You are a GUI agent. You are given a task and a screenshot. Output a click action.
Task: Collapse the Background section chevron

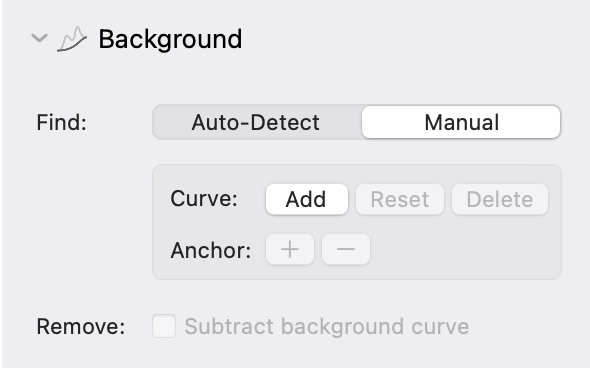tap(39, 38)
